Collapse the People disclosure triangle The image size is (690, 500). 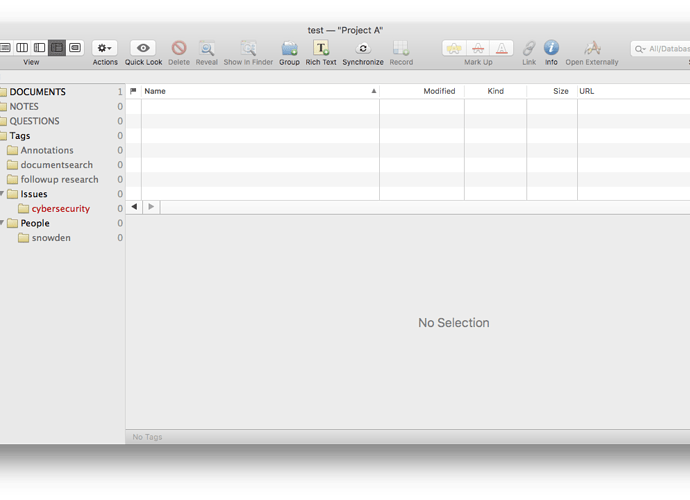tap(2, 222)
